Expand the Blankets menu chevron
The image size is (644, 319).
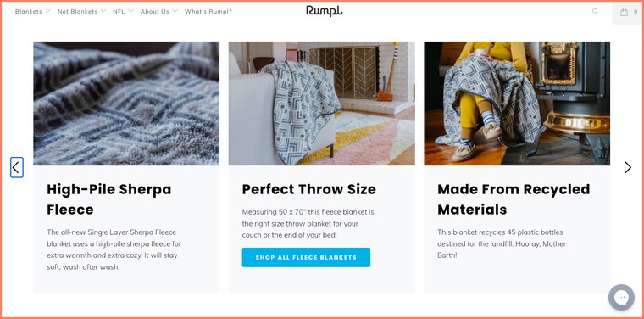pyautogui.click(x=47, y=11)
